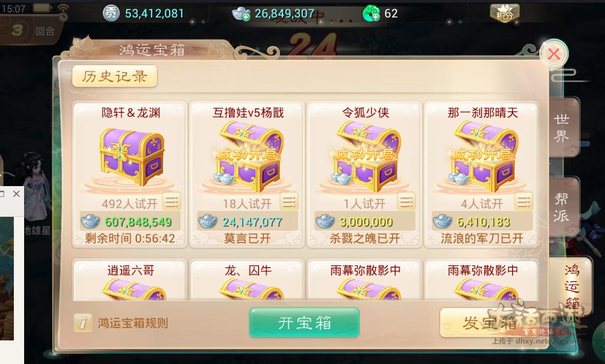Close the 鸿运宝箱 dialog with red X
This screenshot has height=364, width=605.
point(554,54)
